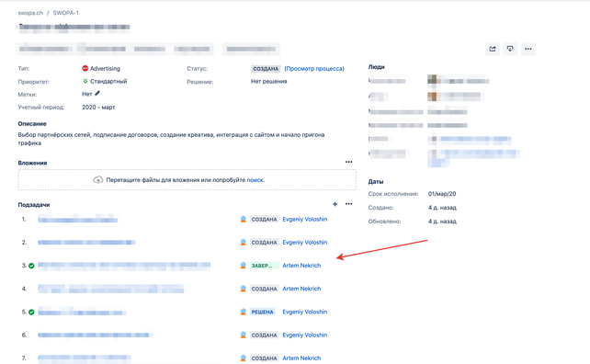The height and width of the screenshot is (364, 590).
Task: Click the export download icon button
Action: tap(510, 49)
